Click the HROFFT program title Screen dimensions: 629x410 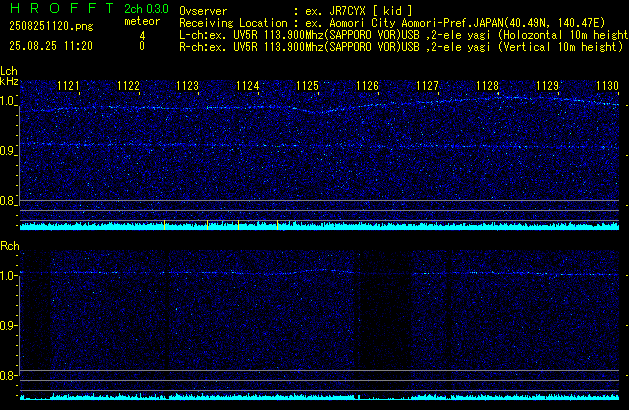62,8
